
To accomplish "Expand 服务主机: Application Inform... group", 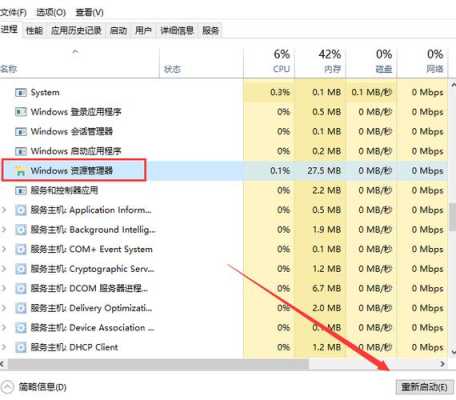I will (x=4, y=210).
